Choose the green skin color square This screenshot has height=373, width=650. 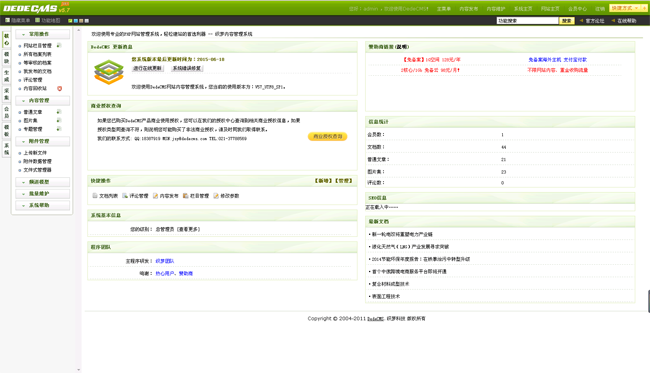click(70, 21)
